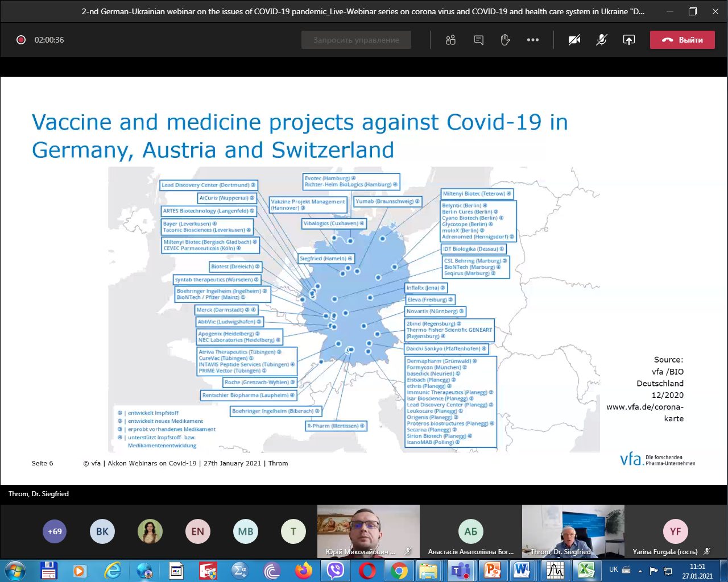Click the red recording indicator
Screen dimensions: 728x582
(21, 40)
